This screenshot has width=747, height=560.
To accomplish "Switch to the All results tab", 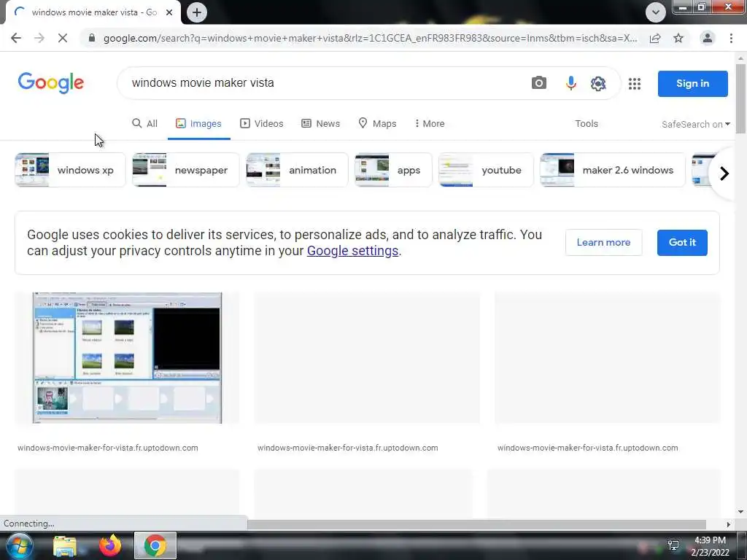I will point(145,124).
